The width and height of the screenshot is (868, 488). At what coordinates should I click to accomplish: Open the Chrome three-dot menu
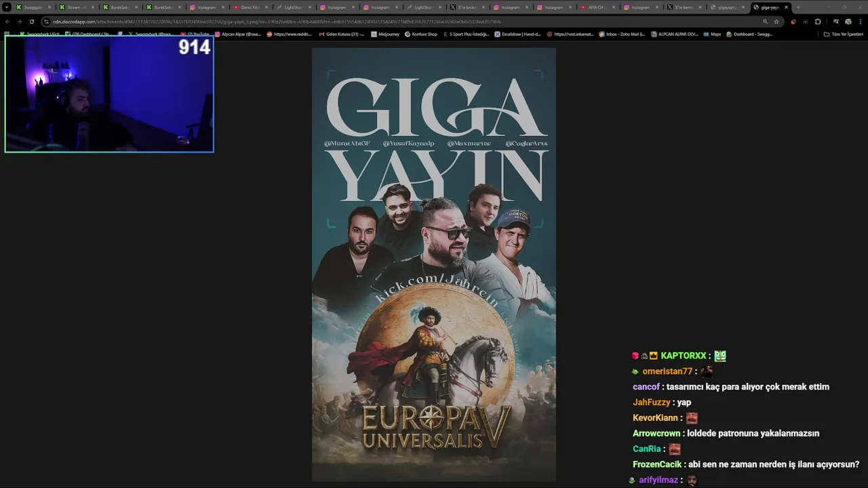pos(860,21)
